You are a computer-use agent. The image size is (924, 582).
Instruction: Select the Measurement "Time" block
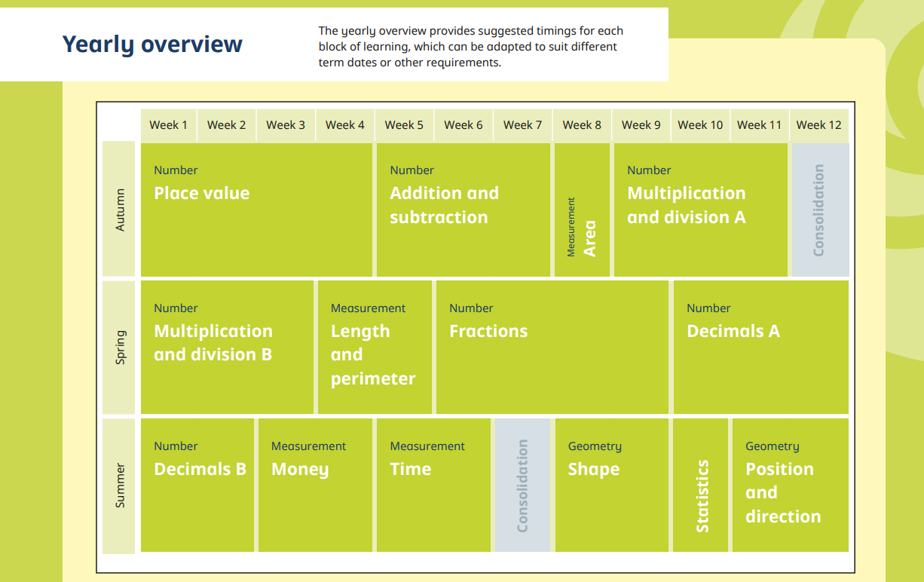click(x=433, y=486)
